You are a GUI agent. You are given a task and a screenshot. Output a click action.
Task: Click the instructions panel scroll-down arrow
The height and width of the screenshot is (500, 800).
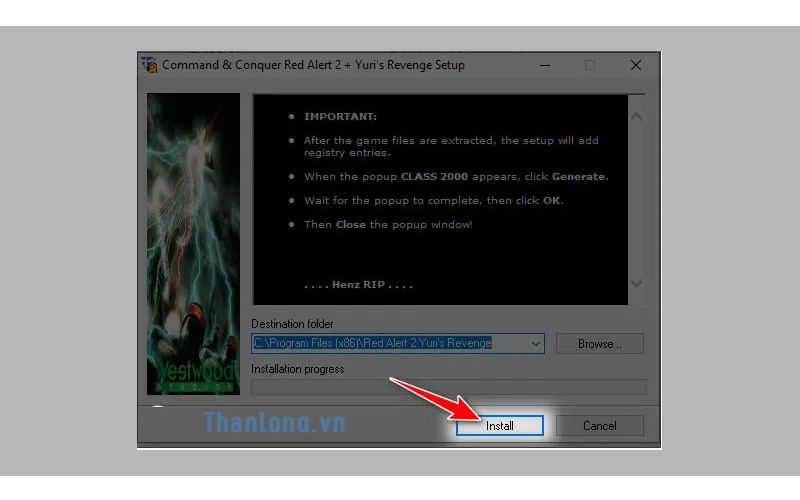click(637, 285)
